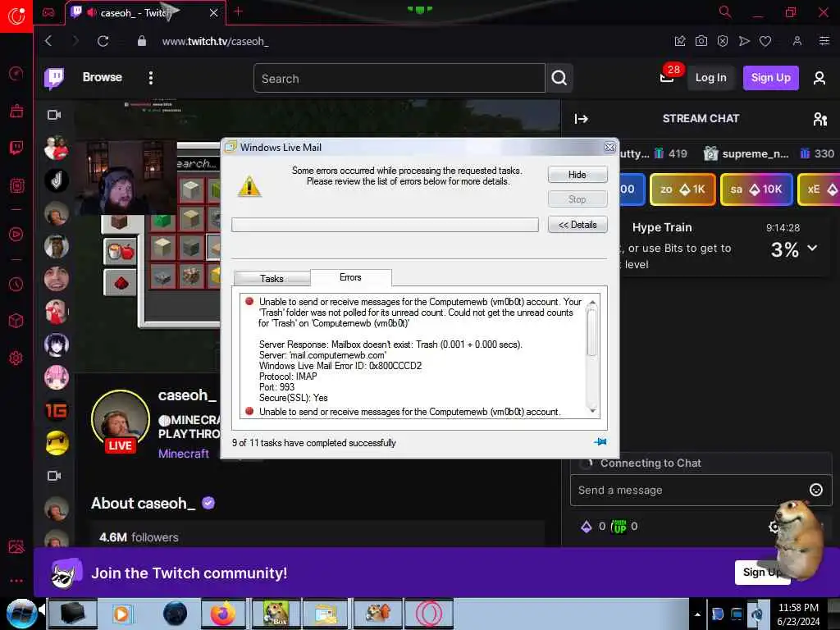Click the taskbar clock showing 11:58 PM
840x630 pixels.
[x=798, y=614]
